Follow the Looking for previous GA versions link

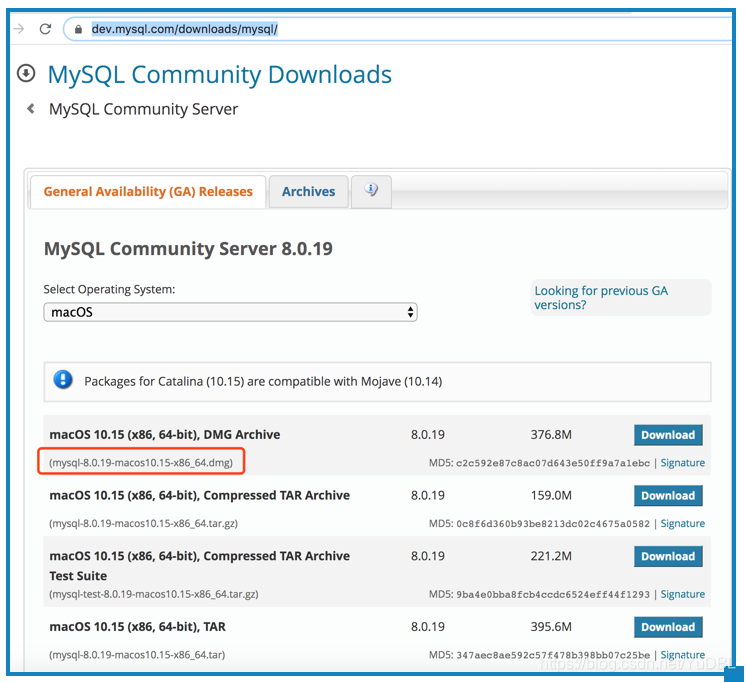click(600, 297)
